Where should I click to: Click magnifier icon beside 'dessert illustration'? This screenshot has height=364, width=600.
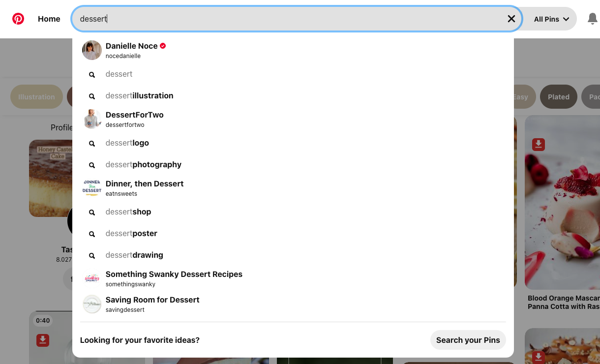(x=92, y=96)
